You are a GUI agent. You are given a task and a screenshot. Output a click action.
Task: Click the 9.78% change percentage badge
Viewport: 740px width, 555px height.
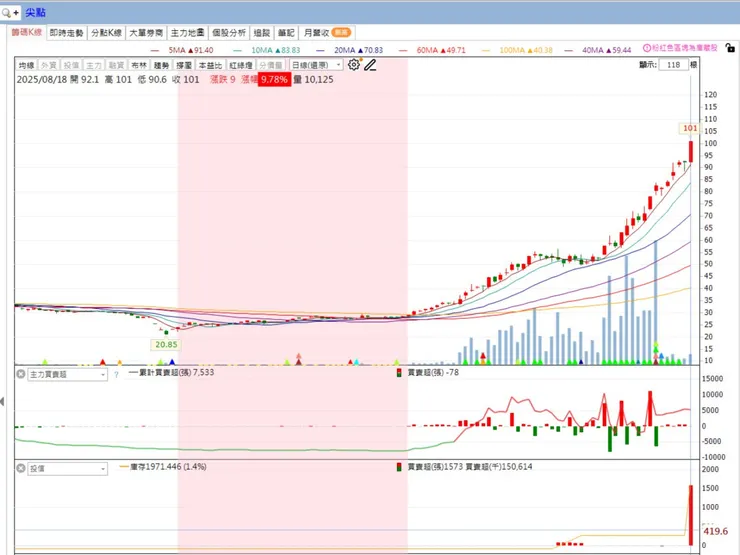point(274,79)
